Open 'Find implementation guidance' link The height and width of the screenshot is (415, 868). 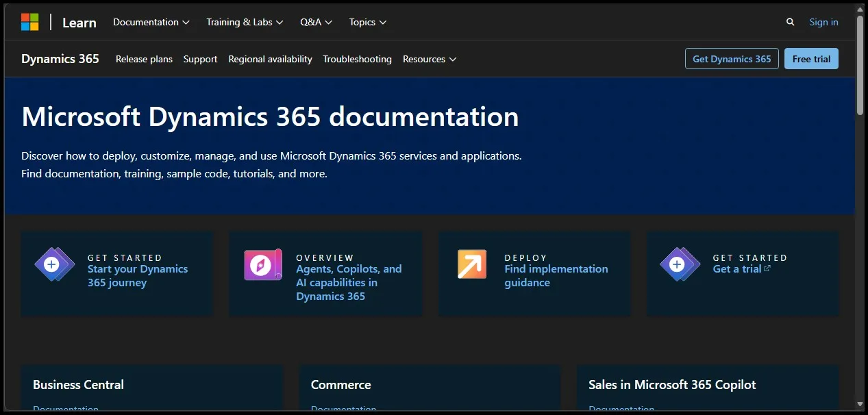pyautogui.click(x=556, y=276)
